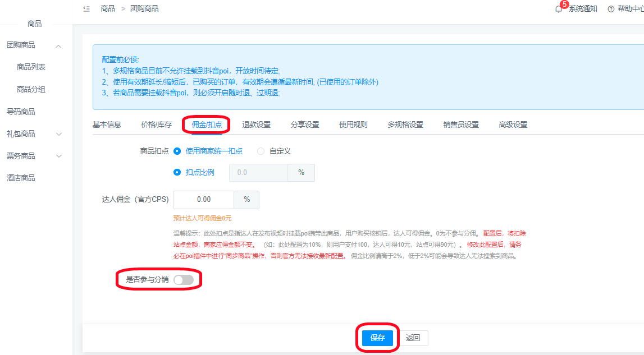644x355 pixels.
Task: Click the 返回 button
Action: click(x=413, y=338)
